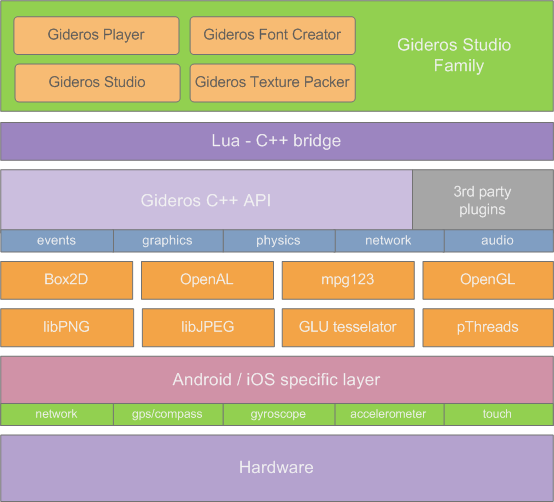Select the OpenAL library box
This screenshot has height=502, width=554.
[x=207, y=280]
